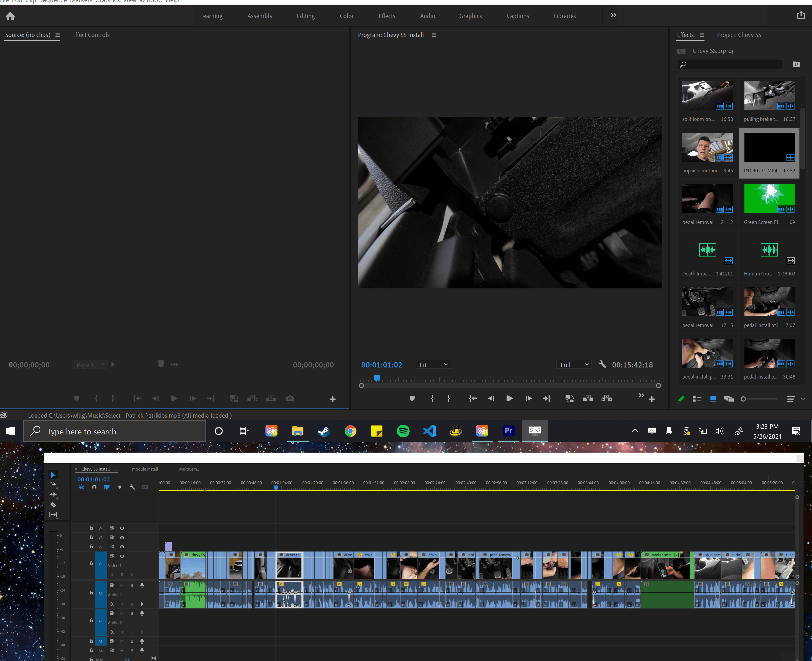This screenshot has width=812, height=661.
Task: Add a marker in Program monitor
Action: pyautogui.click(x=412, y=398)
